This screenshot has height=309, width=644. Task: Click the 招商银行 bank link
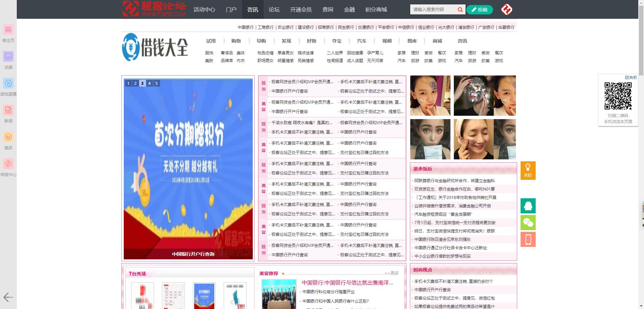(x=326, y=28)
